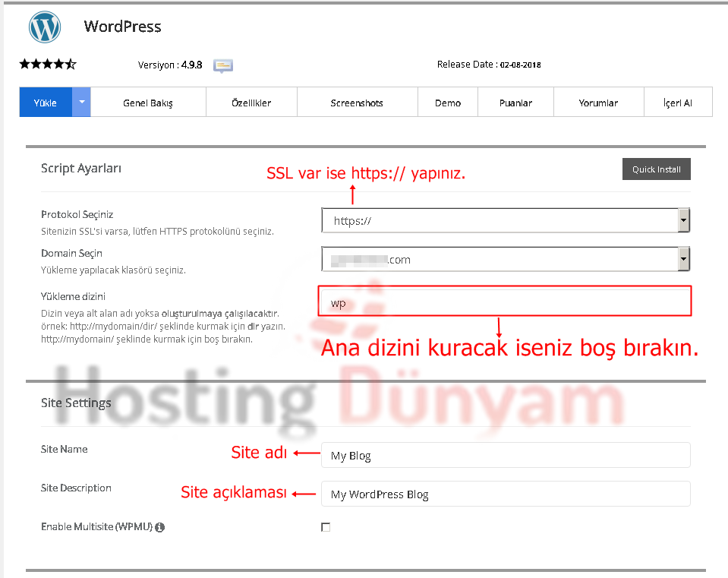Viewport: 728px width, 578px height.
Task: Open the İçeri Al tab
Action: point(678,103)
